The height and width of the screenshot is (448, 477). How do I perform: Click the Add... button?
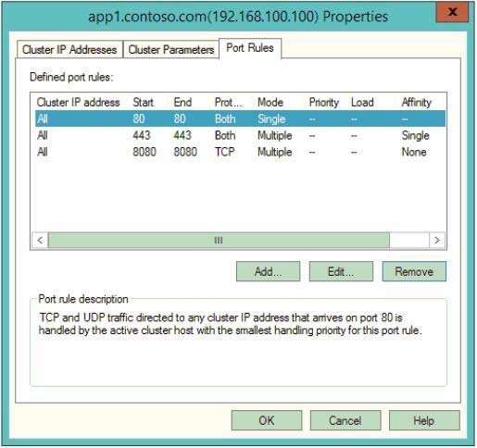pos(268,271)
